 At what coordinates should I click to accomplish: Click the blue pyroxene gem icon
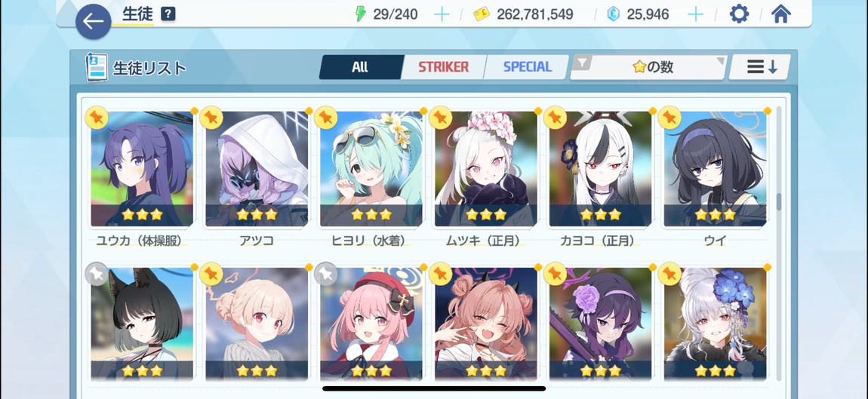click(x=614, y=14)
